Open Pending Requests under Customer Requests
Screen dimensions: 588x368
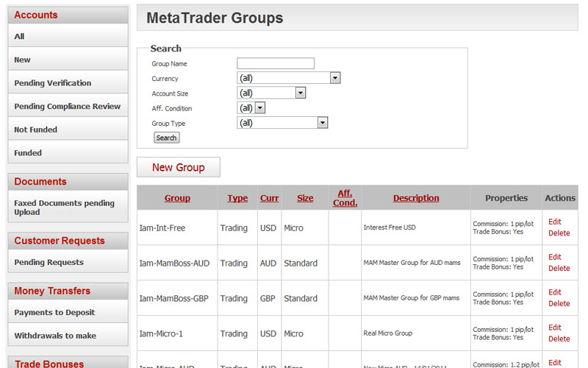tap(68, 262)
